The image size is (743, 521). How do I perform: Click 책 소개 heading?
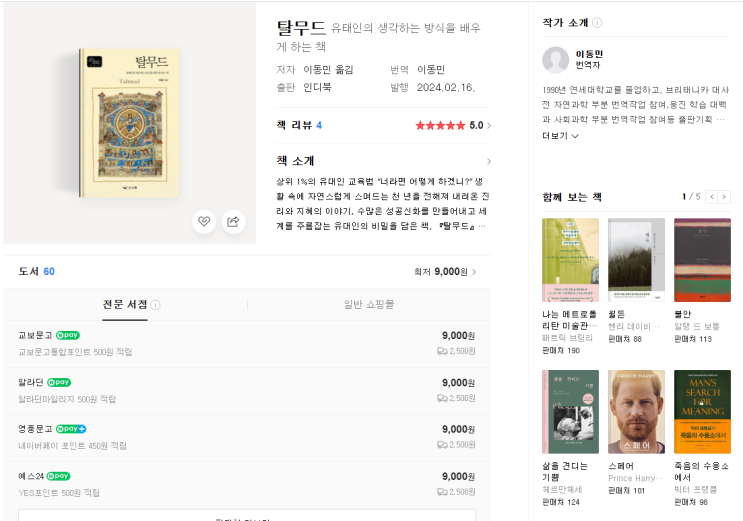click(x=295, y=161)
